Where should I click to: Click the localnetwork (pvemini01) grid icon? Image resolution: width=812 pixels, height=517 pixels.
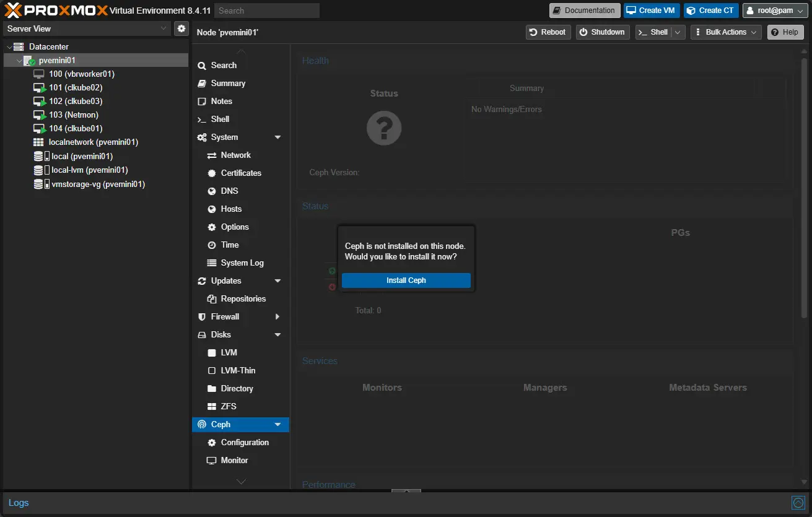coord(38,142)
